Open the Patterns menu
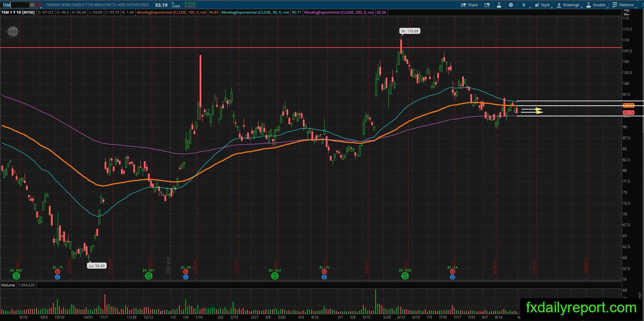The height and width of the screenshot is (321, 644). [623, 5]
